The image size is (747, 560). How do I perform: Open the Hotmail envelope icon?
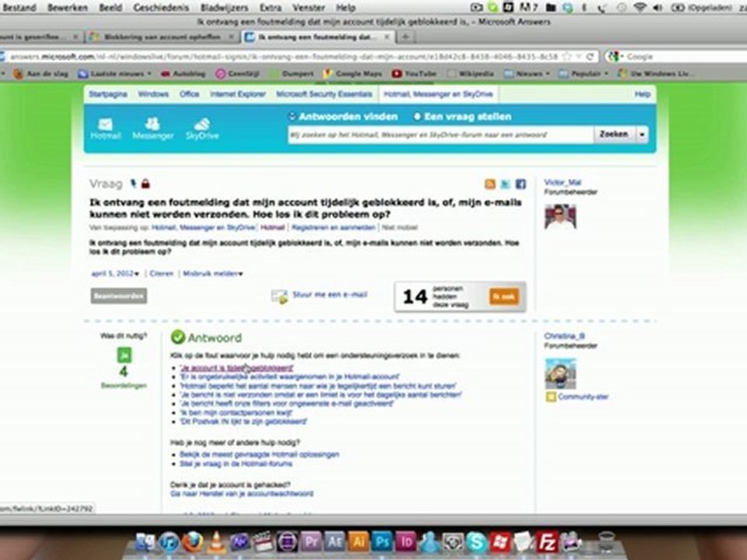tap(105, 124)
